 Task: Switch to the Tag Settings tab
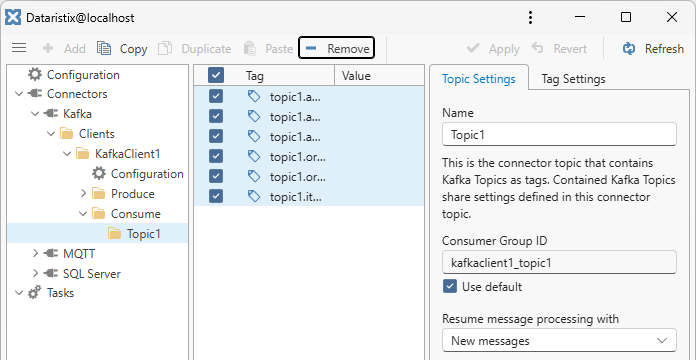coord(573,79)
